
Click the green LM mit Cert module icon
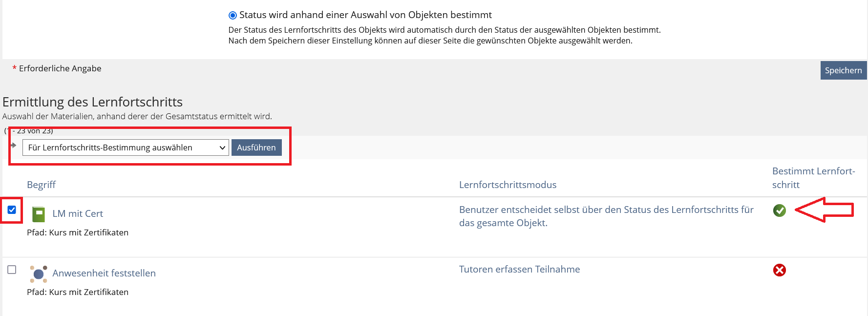(x=38, y=214)
